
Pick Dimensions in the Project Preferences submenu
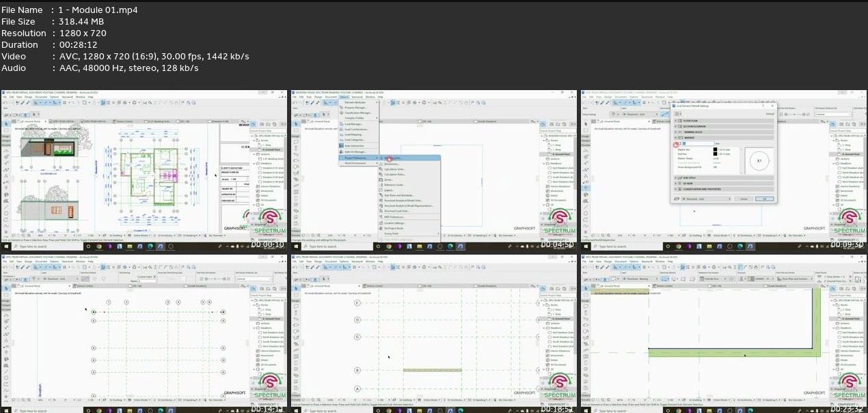pyautogui.click(x=409, y=164)
